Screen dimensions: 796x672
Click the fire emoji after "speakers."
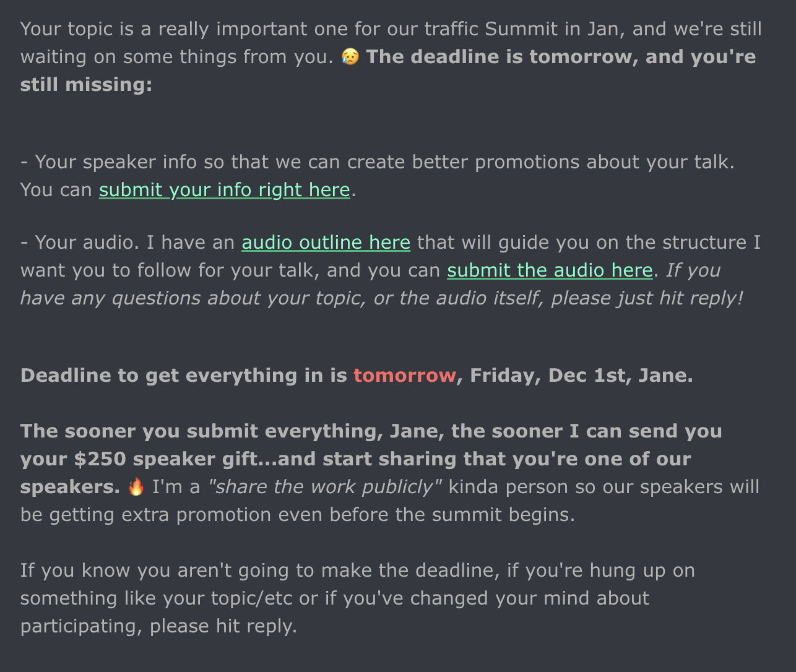[x=136, y=487]
